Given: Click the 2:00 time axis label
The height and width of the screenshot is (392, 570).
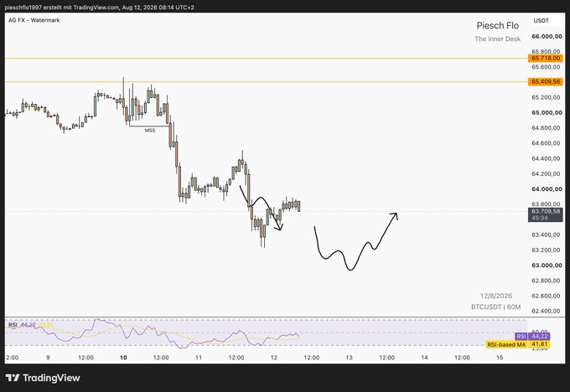Looking at the screenshot, I should (x=12, y=358).
